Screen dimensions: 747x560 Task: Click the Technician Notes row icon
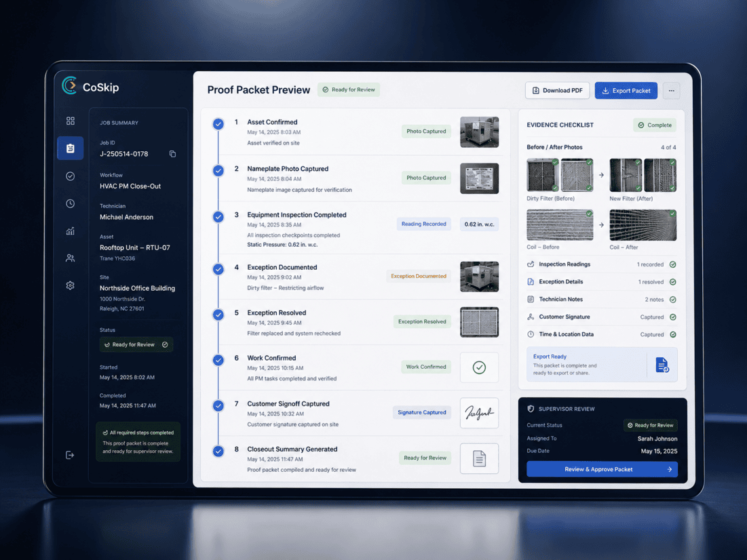pos(531,300)
